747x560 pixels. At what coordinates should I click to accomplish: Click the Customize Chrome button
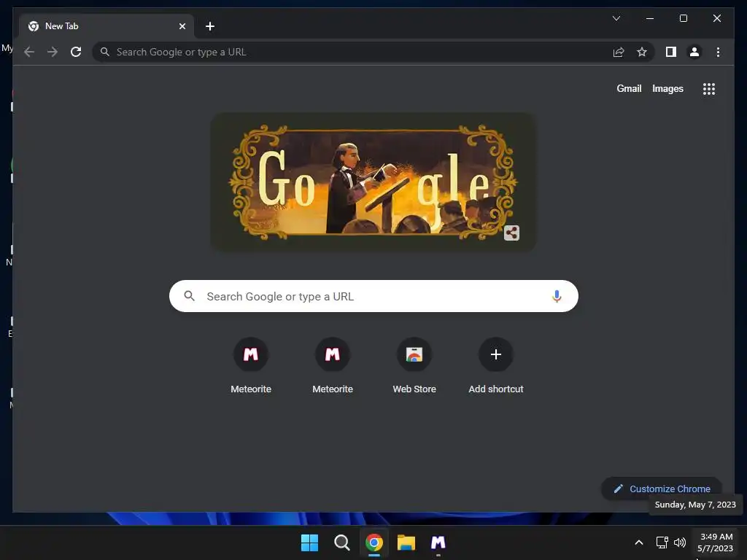point(662,489)
